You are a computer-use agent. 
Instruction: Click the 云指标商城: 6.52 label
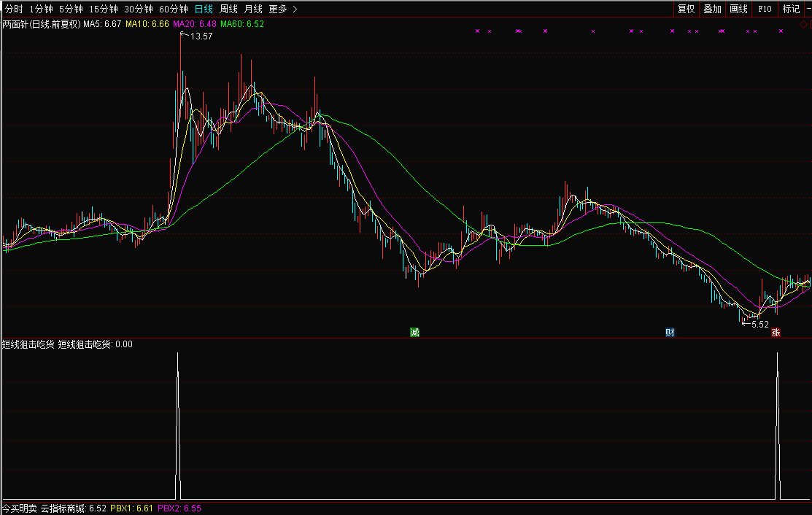[74, 508]
